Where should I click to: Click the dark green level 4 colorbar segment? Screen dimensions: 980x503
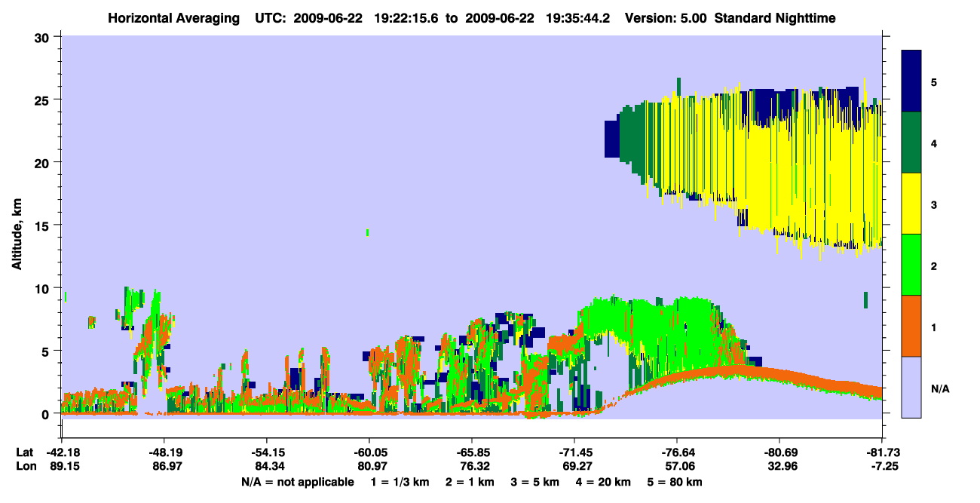click(911, 143)
